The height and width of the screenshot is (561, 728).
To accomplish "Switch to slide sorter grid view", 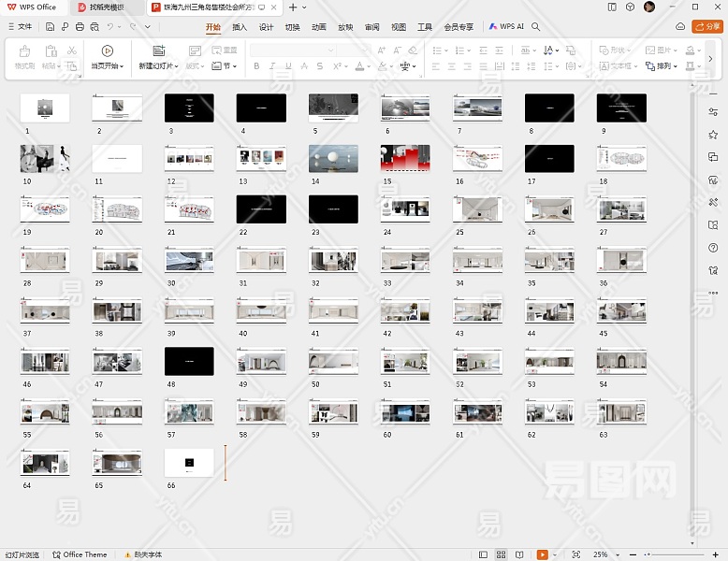I will pos(502,554).
